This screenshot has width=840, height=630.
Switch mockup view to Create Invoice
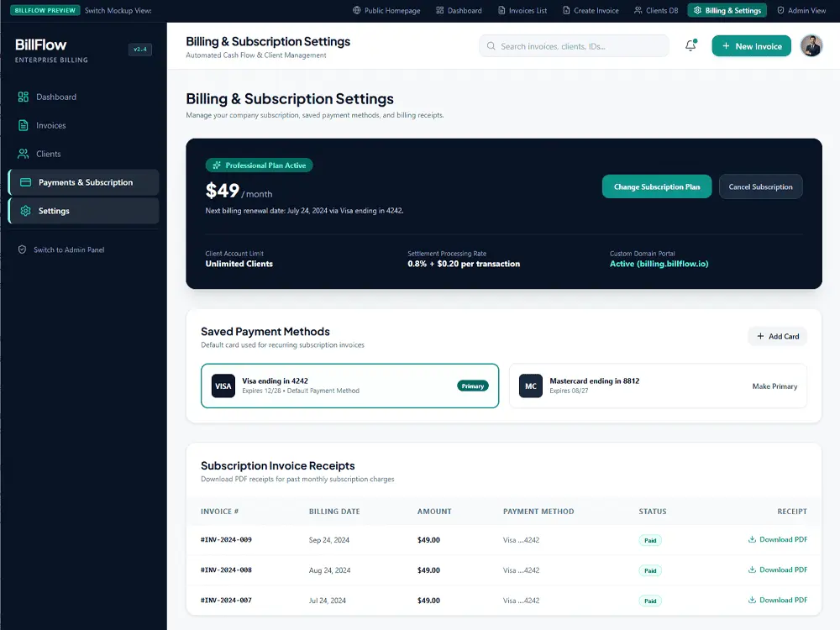click(x=591, y=10)
